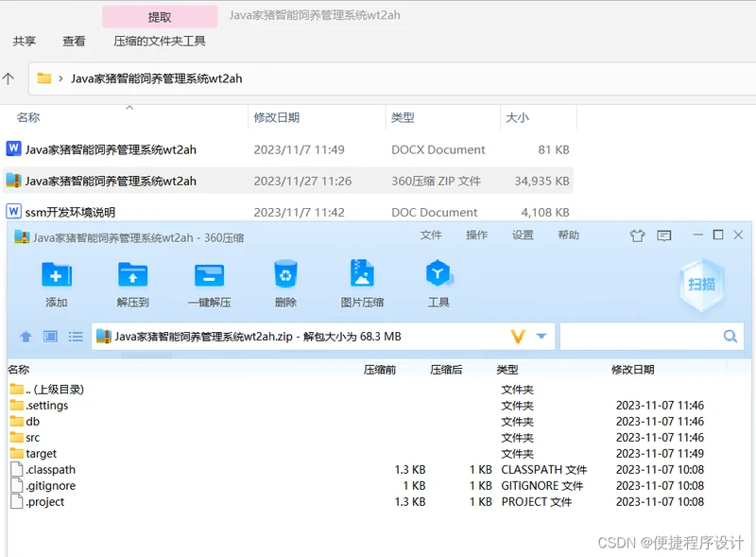Sort Explorer files by 大小 column

(x=517, y=117)
